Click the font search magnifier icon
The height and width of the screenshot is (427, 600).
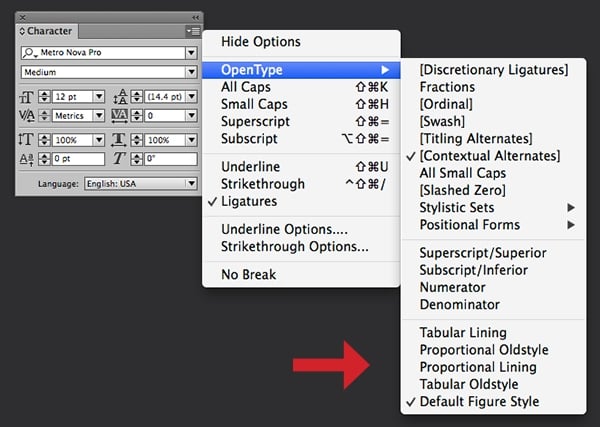(27, 52)
